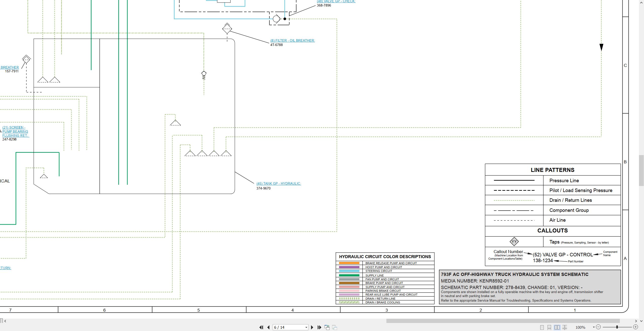Select continuous facing page view

click(565, 327)
